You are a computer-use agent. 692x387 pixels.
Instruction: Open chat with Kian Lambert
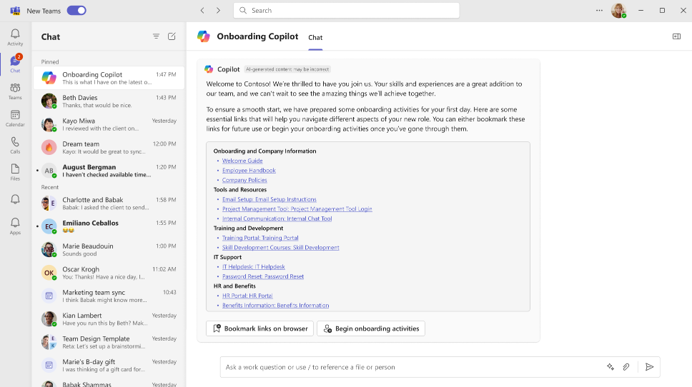point(109,319)
